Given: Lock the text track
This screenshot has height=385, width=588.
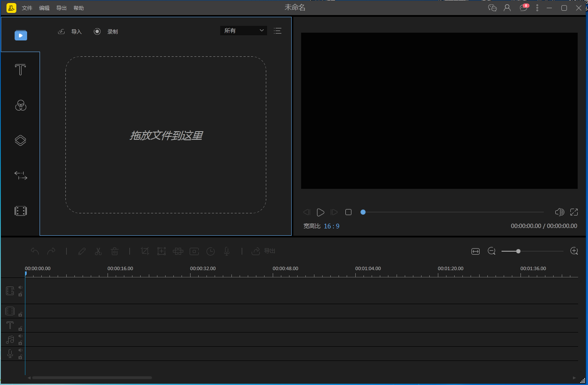Looking at the screenshot, I should pyautogui.click(x=20, y=329).
